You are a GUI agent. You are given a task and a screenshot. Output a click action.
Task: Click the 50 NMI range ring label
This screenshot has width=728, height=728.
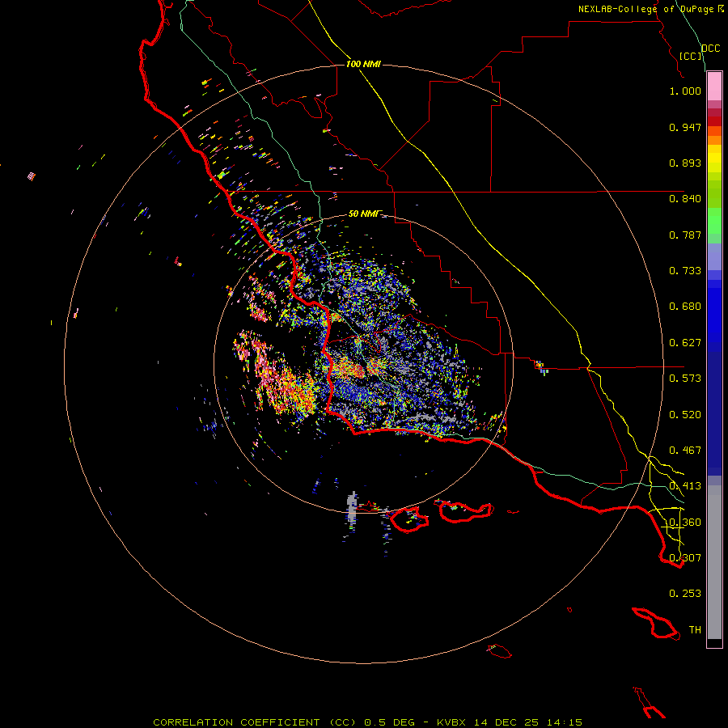pos(365,214)
